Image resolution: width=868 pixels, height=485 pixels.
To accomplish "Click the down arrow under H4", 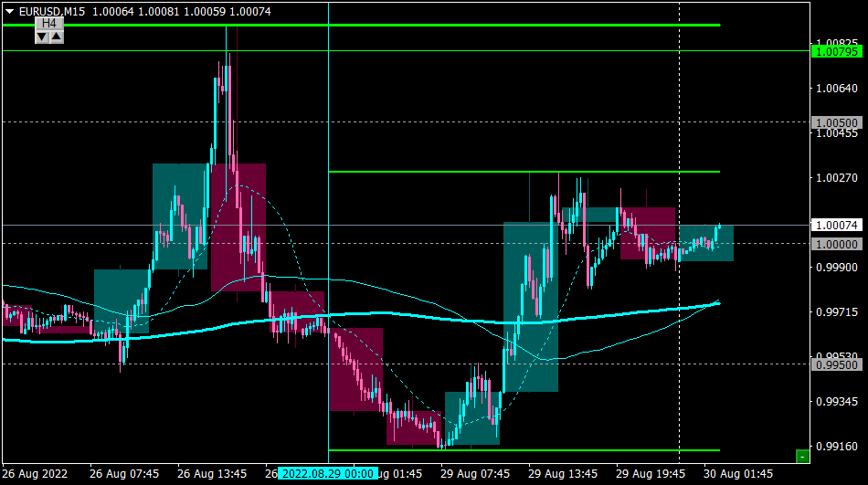I will [x=42, y=37].
